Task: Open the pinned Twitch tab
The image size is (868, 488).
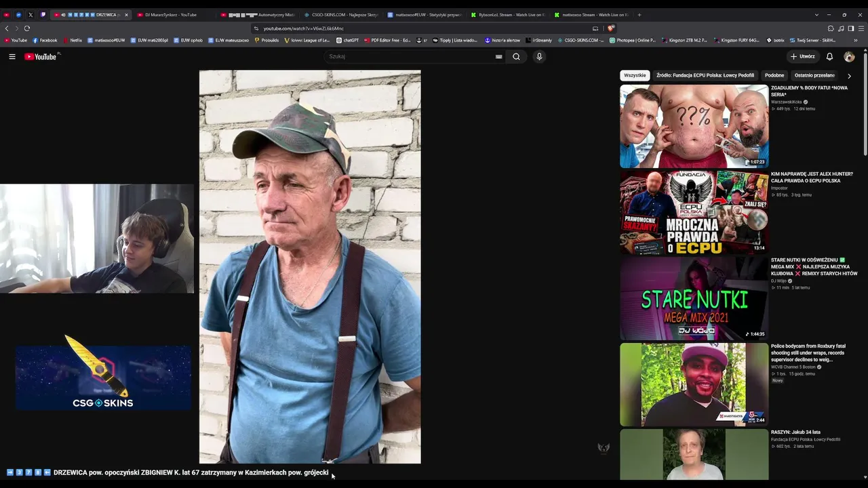Action: coord(43,15)
